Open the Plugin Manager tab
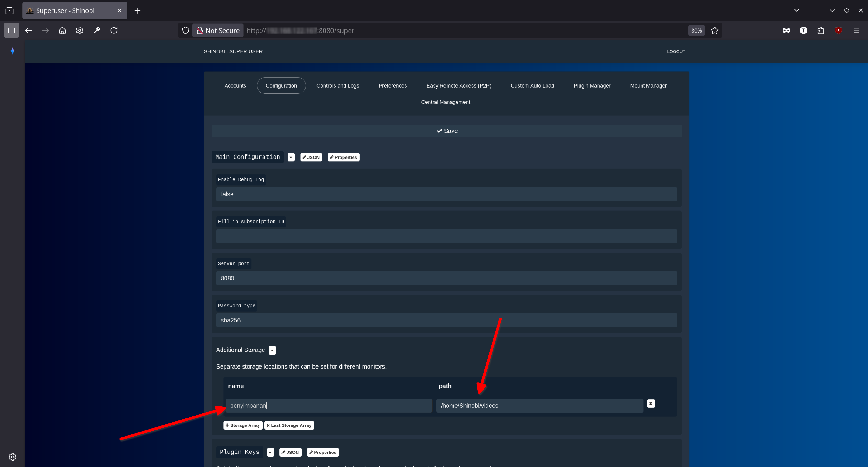 coord(592,86)
